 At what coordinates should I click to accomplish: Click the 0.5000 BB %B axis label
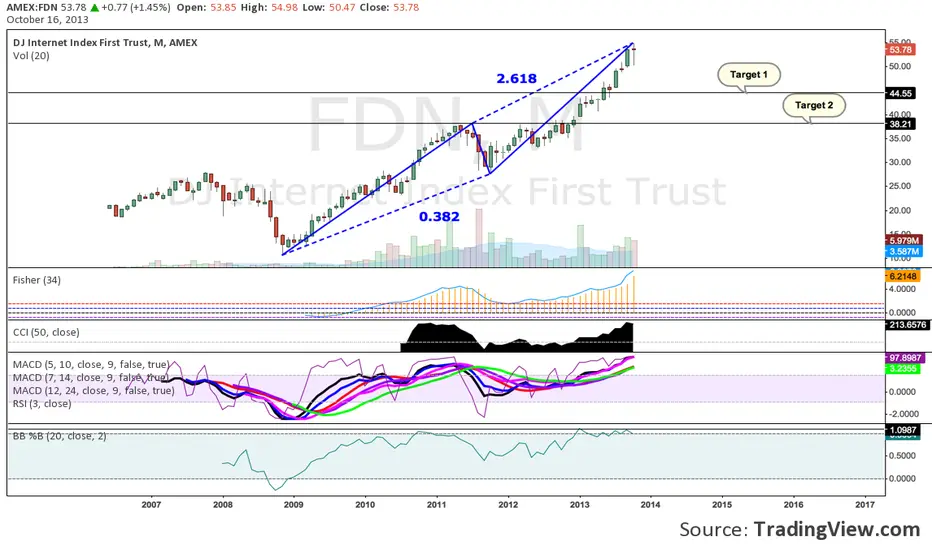902,456
